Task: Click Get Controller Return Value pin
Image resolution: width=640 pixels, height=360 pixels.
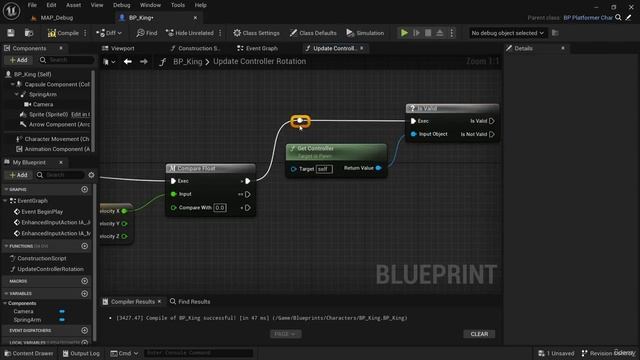Action: point(378,168)
